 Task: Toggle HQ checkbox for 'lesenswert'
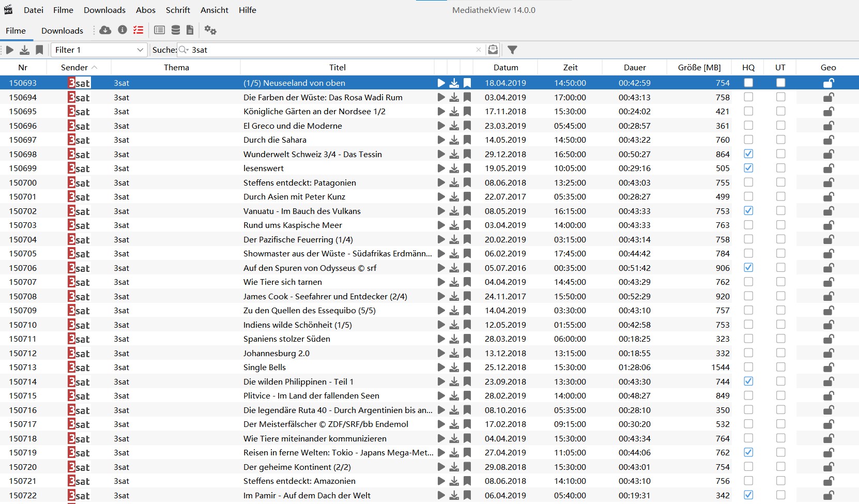748,168
